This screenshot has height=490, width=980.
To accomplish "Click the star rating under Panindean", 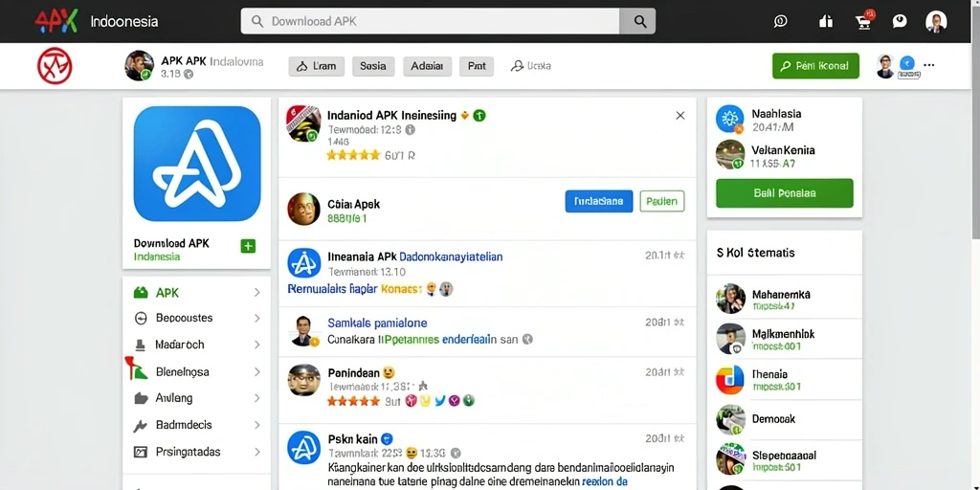I will click(x=353, y=401).
